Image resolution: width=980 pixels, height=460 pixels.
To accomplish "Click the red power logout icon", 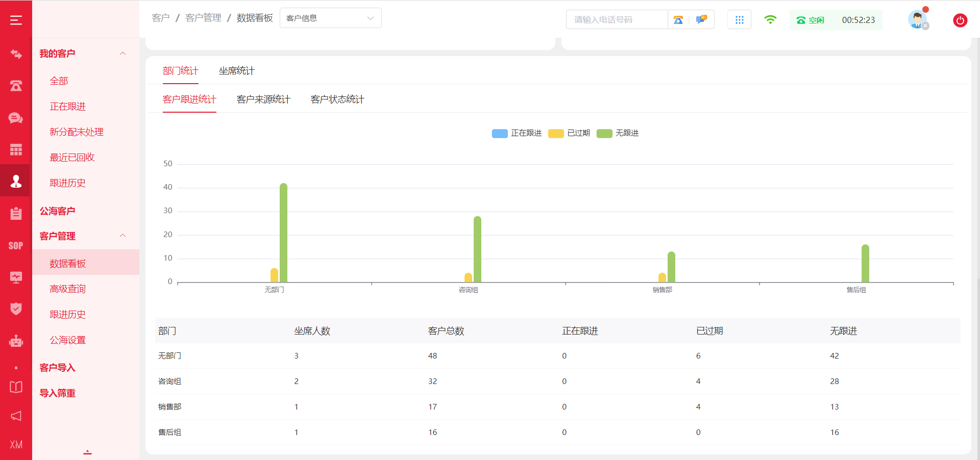I will pos(960,20).
